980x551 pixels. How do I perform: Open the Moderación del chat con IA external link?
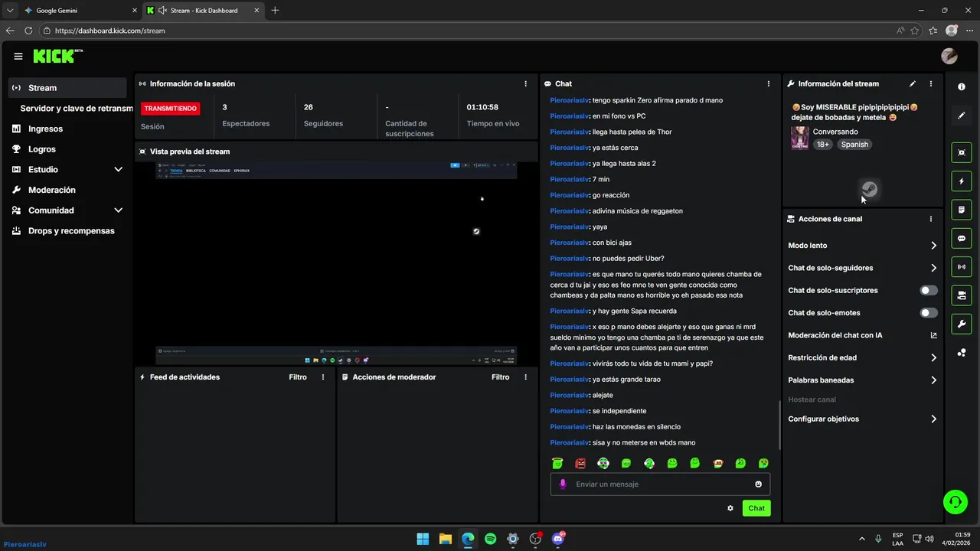click(x=933, y=335)
